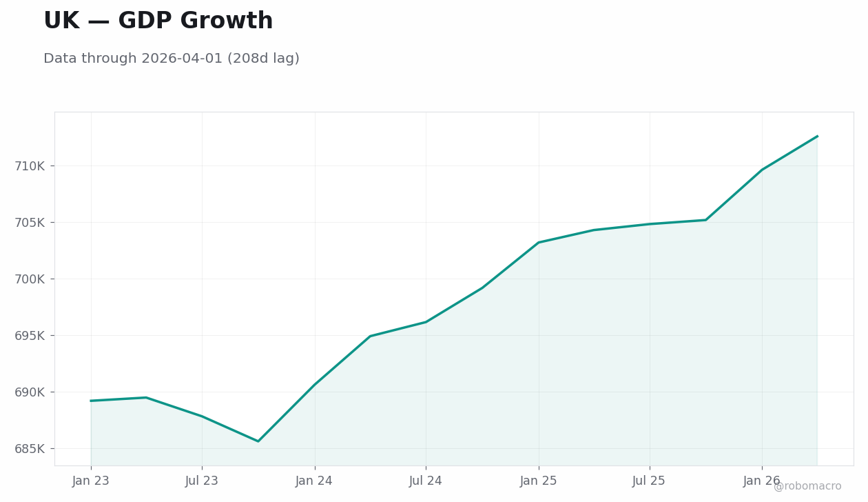Click the 685K y-axis label

coord(30,449)
